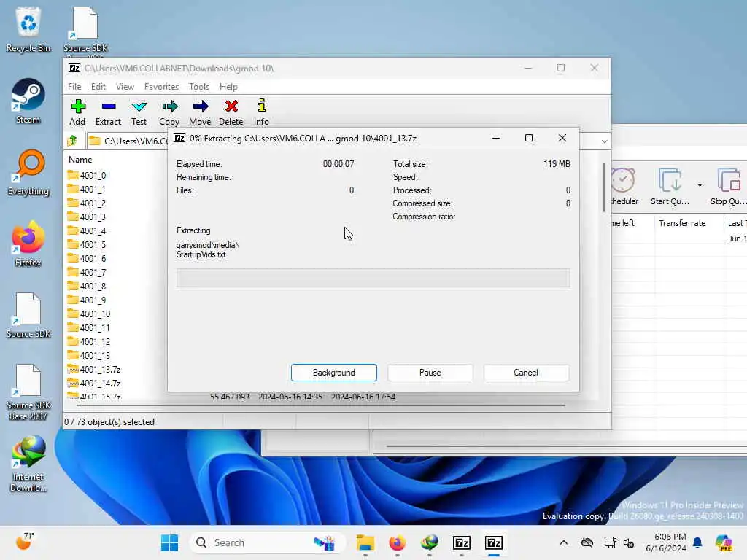Open Internet Download Manager taskbar icon
This screenshot has height=560, width=747.
(x=430, y=542)
